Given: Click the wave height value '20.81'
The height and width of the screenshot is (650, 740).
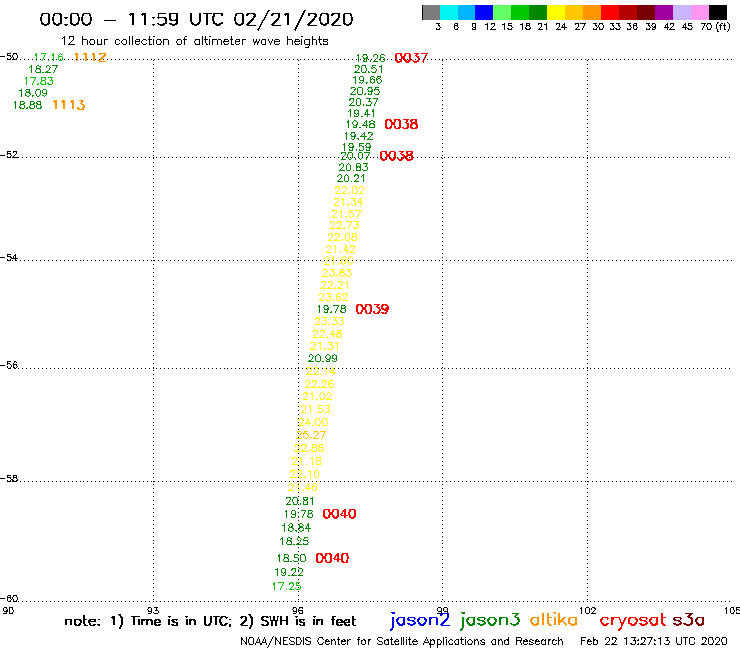Looking at the screenshot, I should (x=300, y=501).
